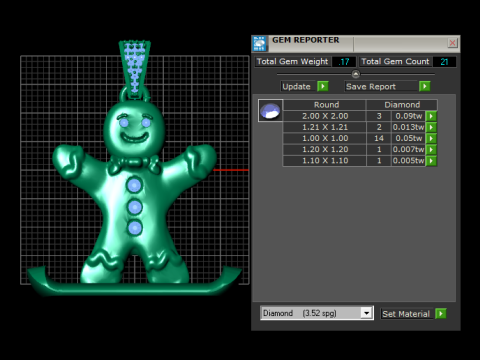Click the Total Gem Weight value .17
Image resolution: width=480 pixels, height=360 pixels.
[344, 62]
